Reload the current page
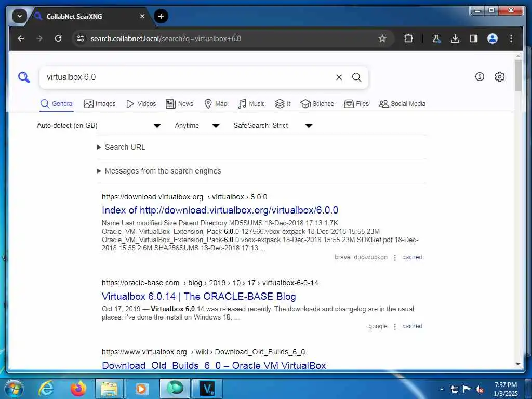Image resolution: width=532 pixels, height=399 pixels. (58, 38)
